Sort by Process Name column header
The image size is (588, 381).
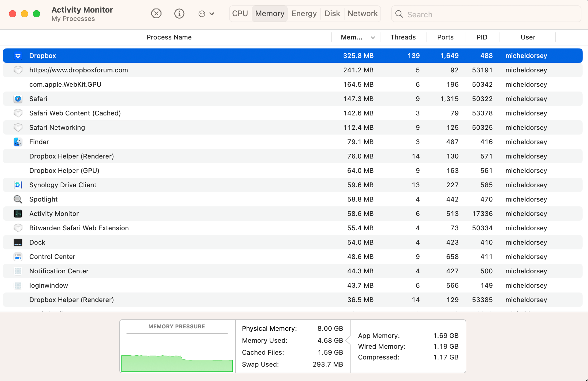pos(169,37)
